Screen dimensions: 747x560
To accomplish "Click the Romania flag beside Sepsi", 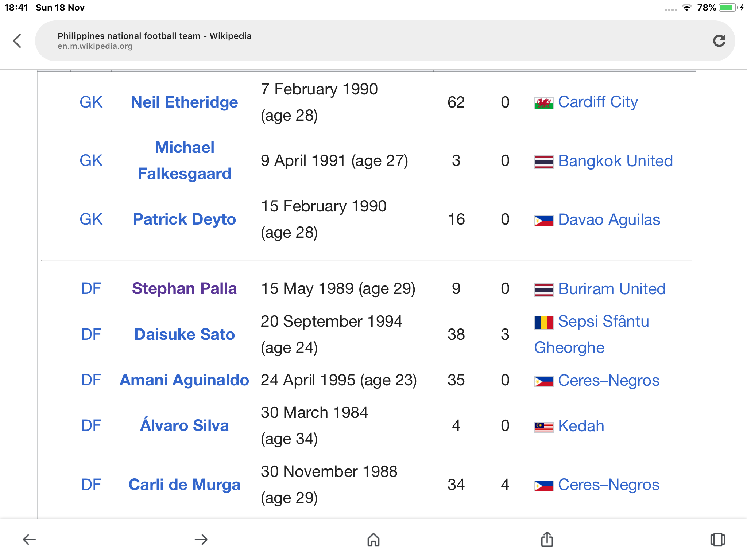I will click(543, 322).
